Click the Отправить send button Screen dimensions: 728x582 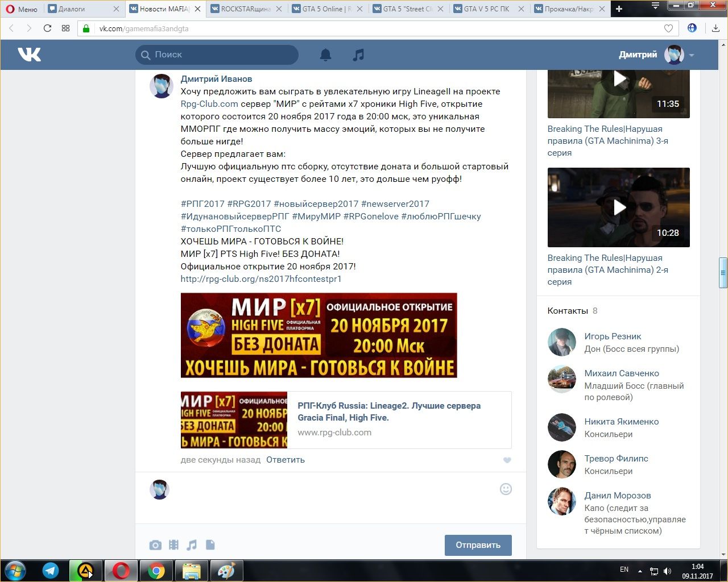tap(478, 545)
